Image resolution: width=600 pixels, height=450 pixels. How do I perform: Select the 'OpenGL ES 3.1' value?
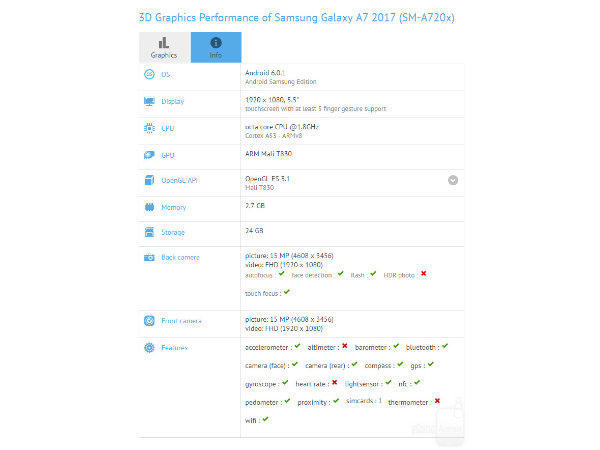[267, 178]
